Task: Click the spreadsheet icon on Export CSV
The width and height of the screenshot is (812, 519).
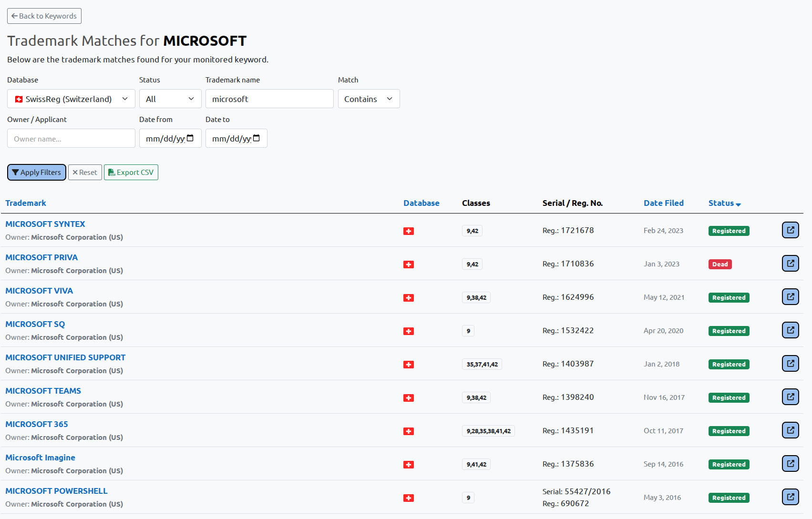Action: tap(112, 172)
